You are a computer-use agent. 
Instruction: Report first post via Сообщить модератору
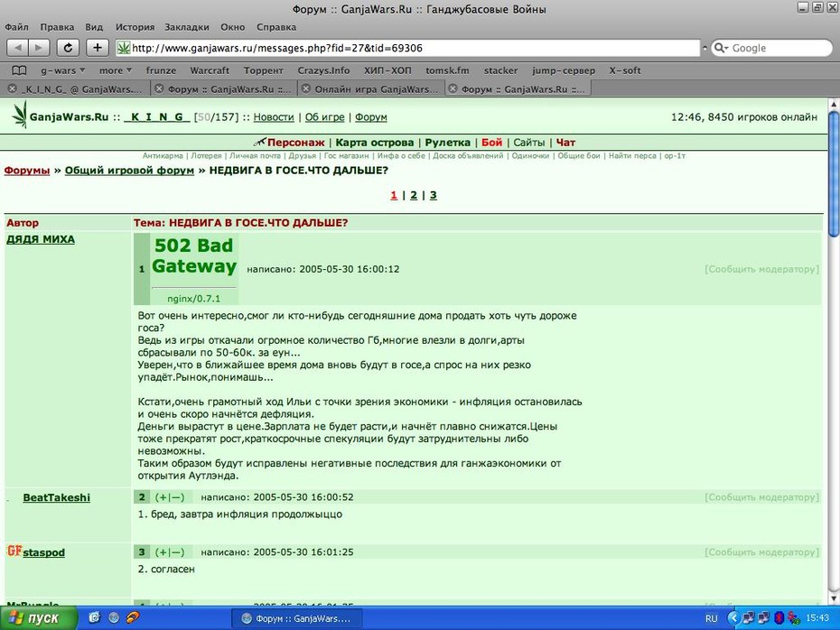[x=761, y=269]
